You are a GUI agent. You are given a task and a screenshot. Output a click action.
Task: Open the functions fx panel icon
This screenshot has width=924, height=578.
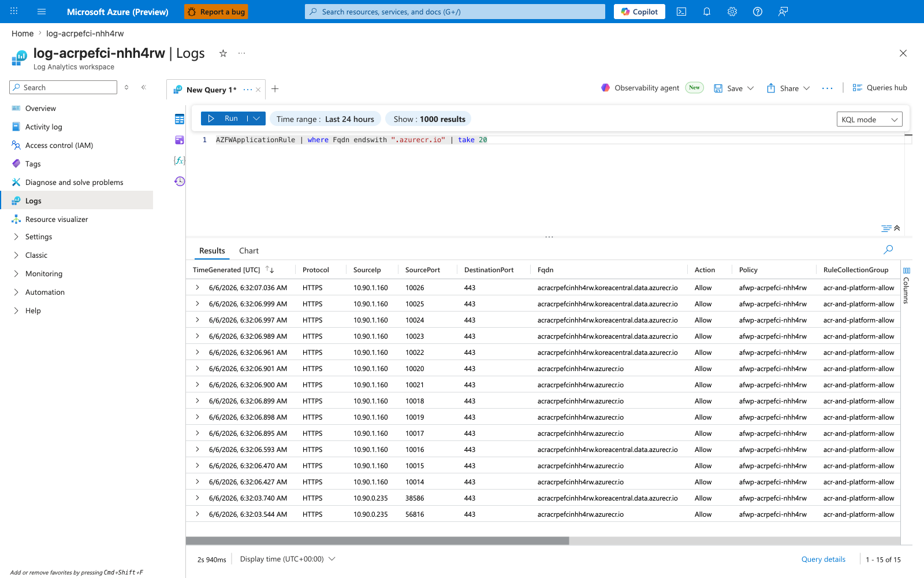[180, 161]
